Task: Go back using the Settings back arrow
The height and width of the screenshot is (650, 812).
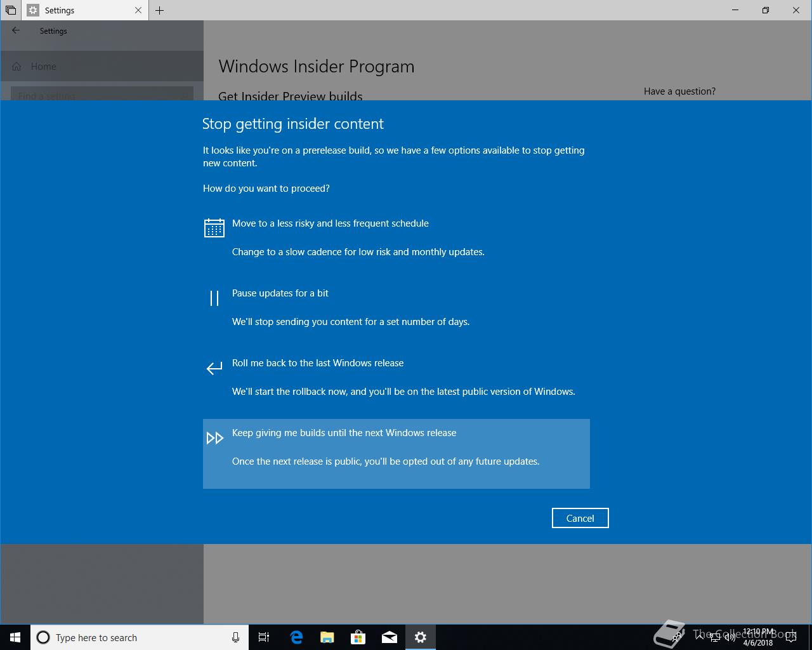Action: (16, 30)
